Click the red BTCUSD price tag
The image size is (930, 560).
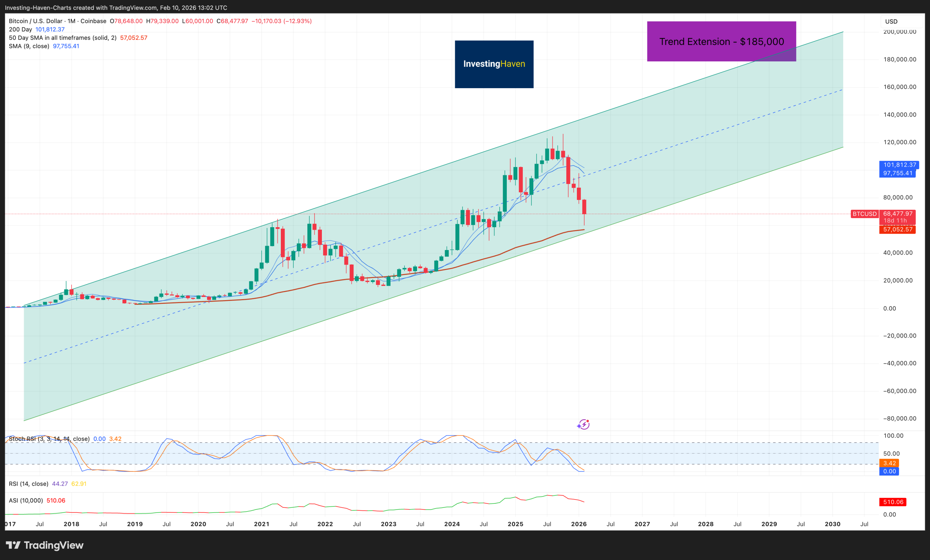865,214
